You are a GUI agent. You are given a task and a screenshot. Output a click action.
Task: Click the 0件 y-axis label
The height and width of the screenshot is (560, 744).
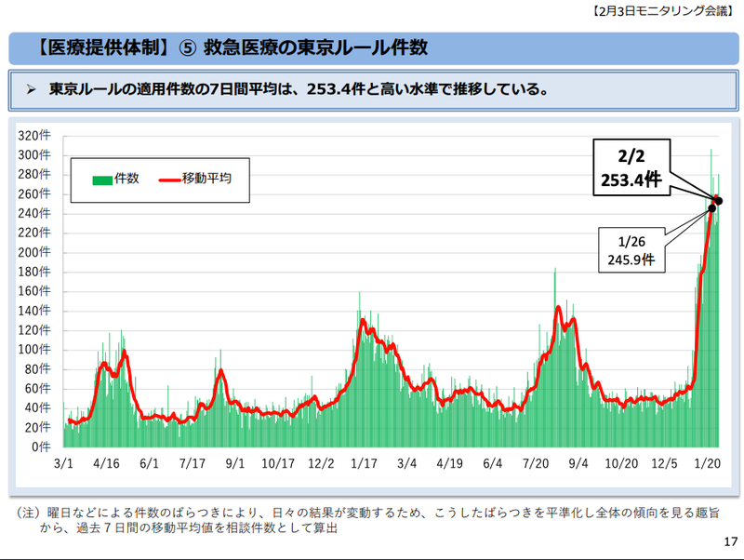coord(41,447)
